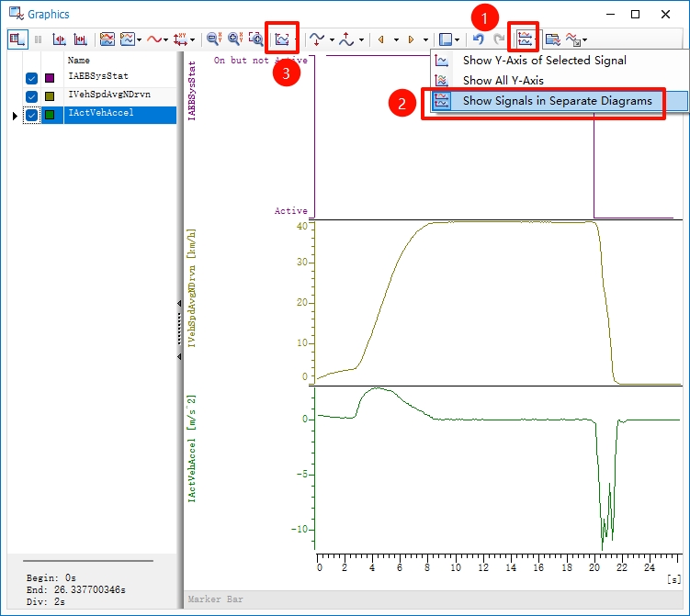The width and height of the screenshot is (690, 616).
Task: Open dropdown beside the XY axis mode icon
Action: tap(194, 40)
